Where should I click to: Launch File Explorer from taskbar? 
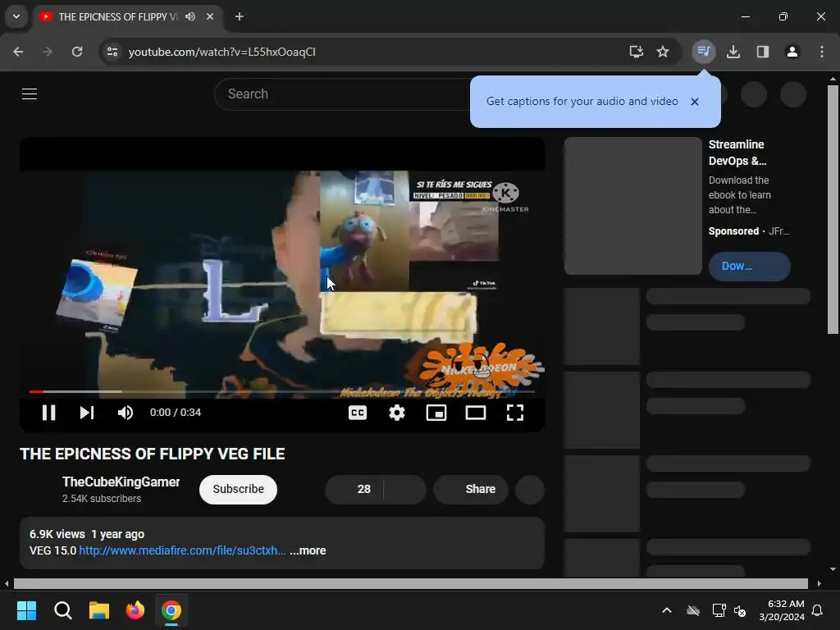[x=99, y=610]
